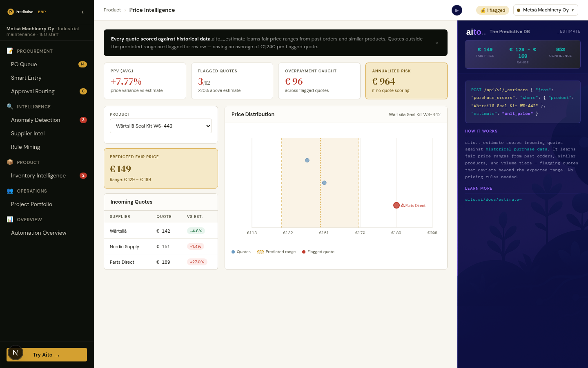
Task: Click the Intelligence magnifier icon
Action: point(10,106)
